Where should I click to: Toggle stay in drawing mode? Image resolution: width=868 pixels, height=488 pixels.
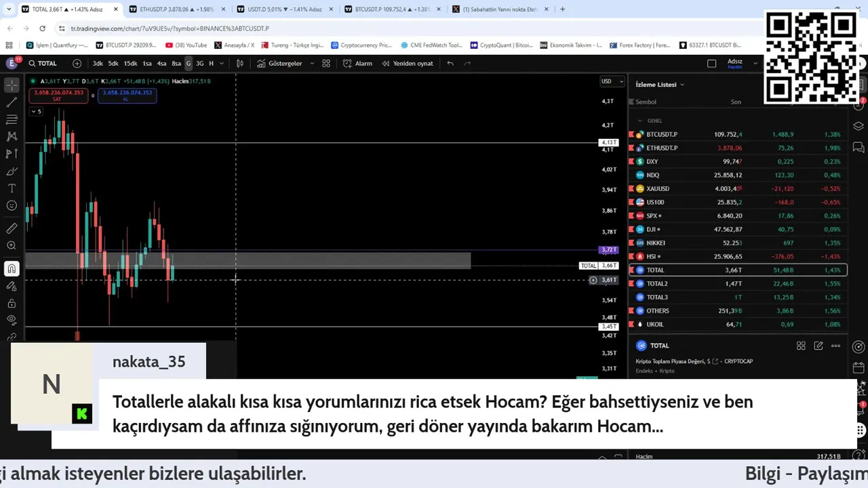(x=12, y=286)
